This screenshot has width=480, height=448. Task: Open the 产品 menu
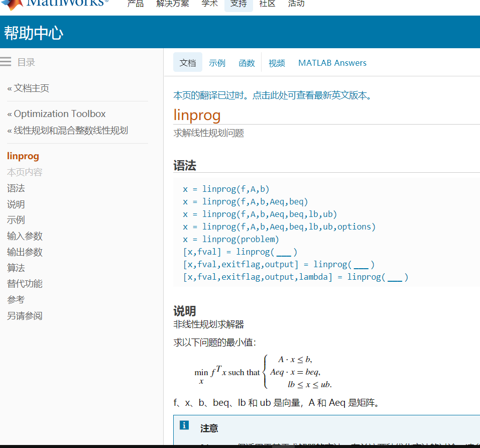pyautogui.click(x=135, y=4)
